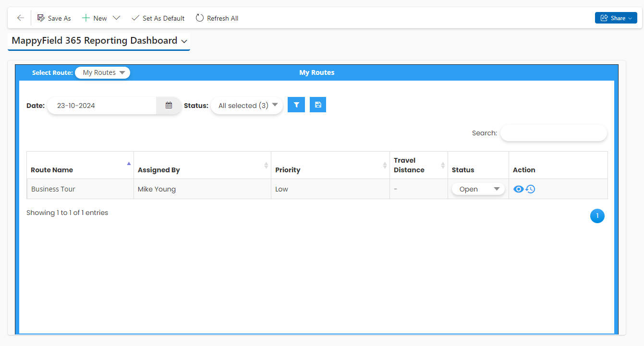Click the save filter disk icon
The width and height of the screenshot is (644, 346).
(318, 105)
